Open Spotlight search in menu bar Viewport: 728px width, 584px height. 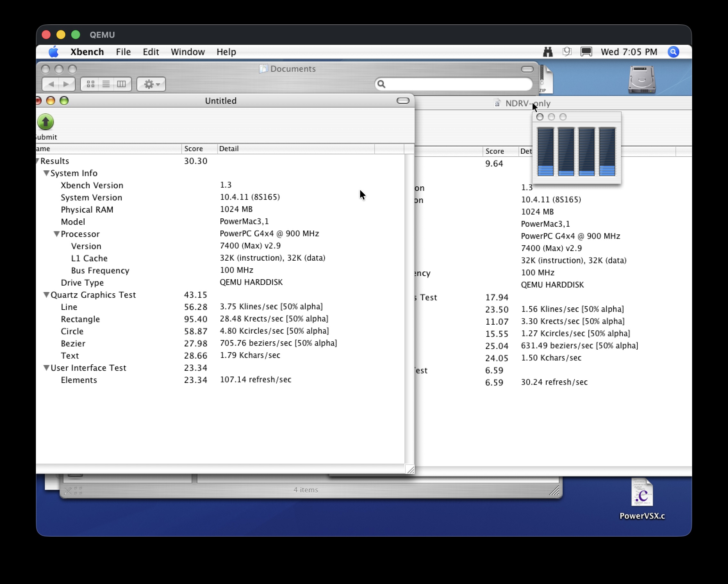pos(673,52)
